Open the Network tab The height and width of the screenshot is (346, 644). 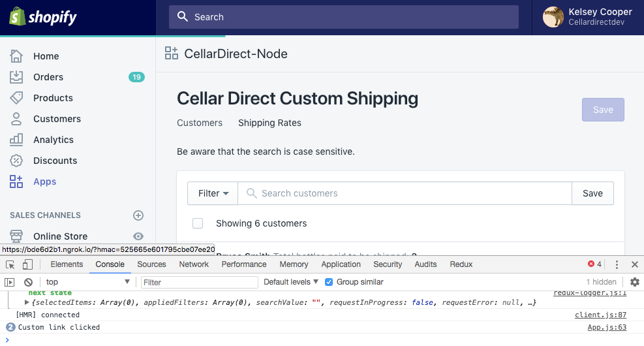(194, 264)
